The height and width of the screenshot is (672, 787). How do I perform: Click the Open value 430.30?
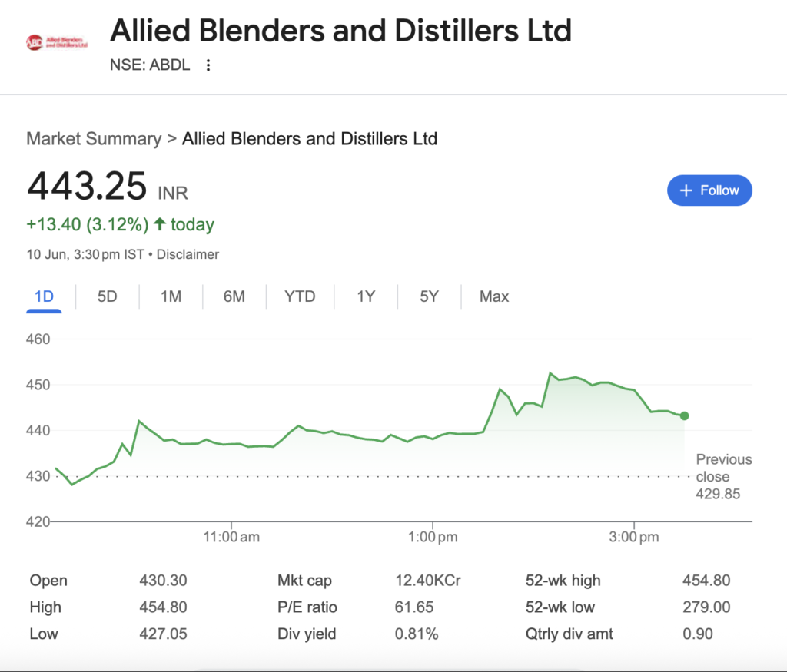[x=163, y=581]
